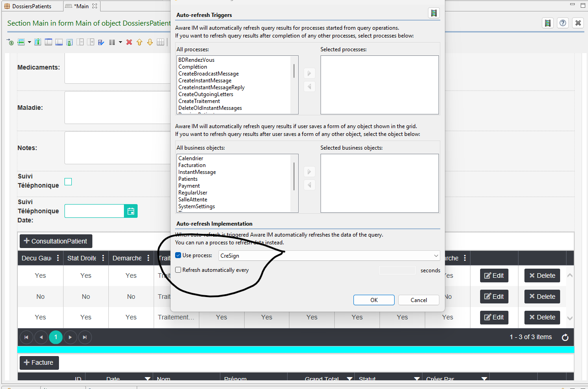Click the top border layout toolbar icon
Viewport: 588px width, 389px height.
48,42
